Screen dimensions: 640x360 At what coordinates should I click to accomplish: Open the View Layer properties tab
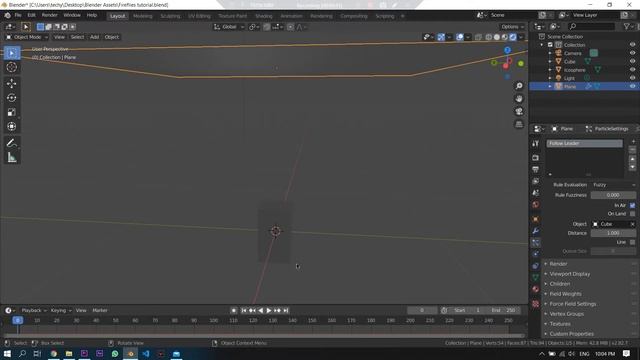[x=536, y=181]
